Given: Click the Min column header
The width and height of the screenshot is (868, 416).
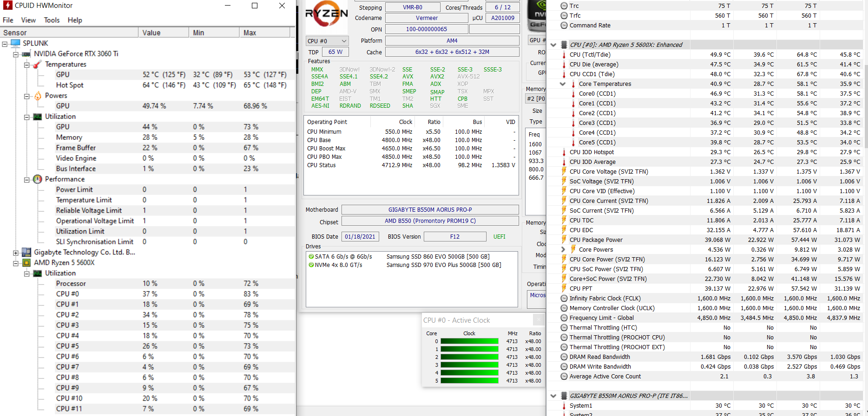Looking at the screenshot, I should click(x=214, y=32).
